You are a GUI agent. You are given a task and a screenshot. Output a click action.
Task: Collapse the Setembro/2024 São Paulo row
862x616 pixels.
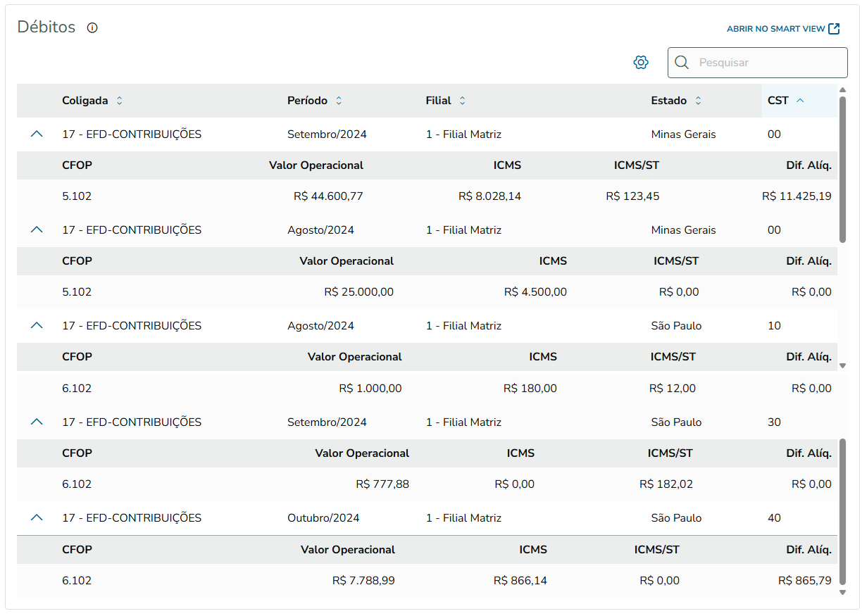click(37, 422)
